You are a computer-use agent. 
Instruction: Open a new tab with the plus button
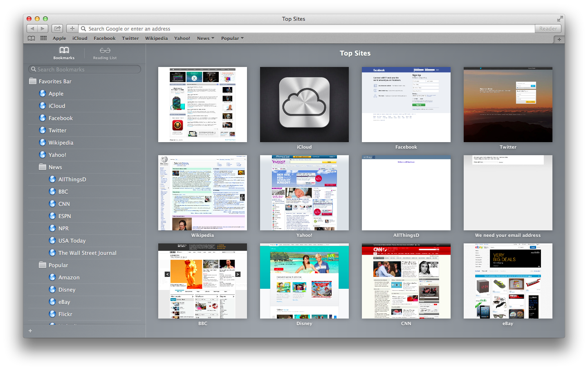pos(559,39)
